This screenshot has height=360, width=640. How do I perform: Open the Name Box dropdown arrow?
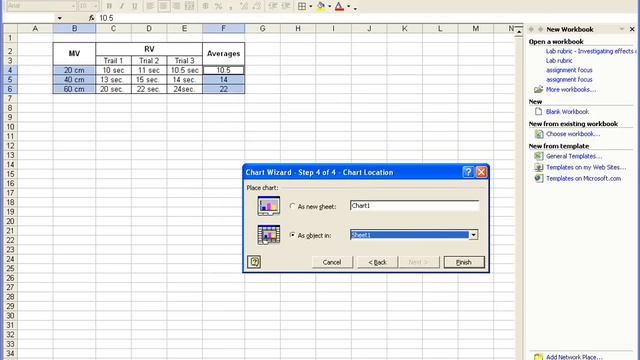60,18
